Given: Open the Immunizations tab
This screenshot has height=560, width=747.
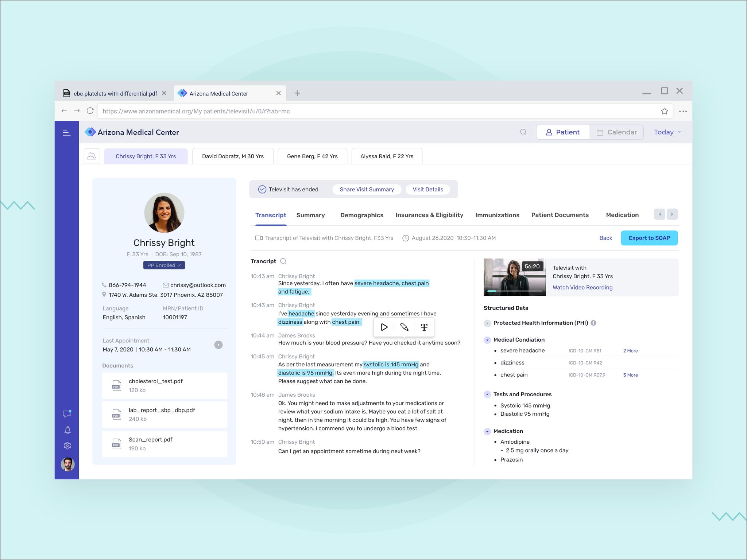Looking at the screenshot, I should click(497, 215).
